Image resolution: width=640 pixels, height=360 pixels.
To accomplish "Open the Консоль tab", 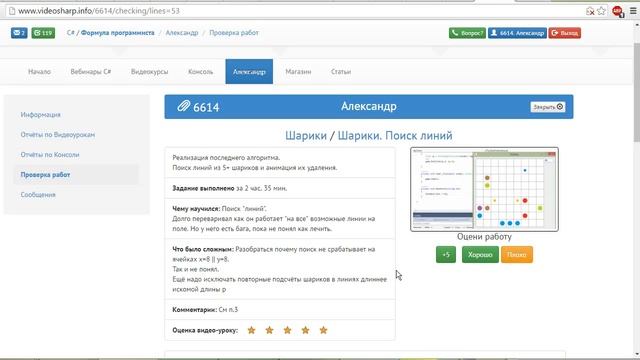I will [x=200, y=71].
